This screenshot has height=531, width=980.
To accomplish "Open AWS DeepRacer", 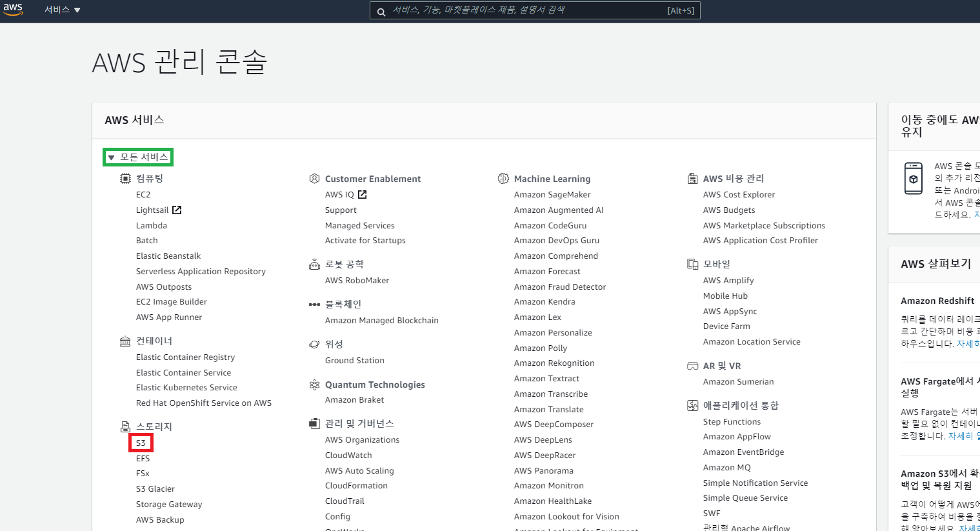I will point(545,456).
